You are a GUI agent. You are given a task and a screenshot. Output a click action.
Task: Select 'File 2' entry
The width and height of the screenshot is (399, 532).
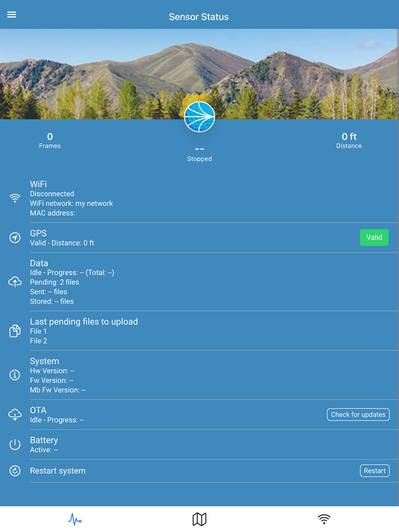pos(38,341)
